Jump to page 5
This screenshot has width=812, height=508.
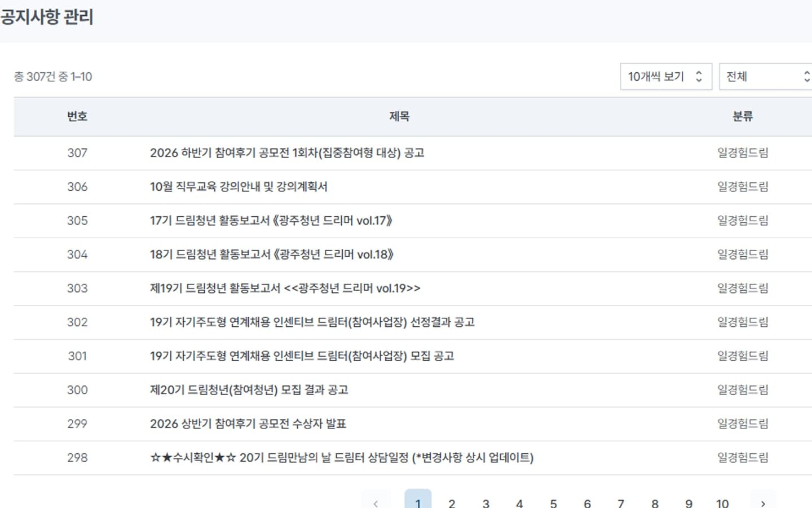(553, 502)
